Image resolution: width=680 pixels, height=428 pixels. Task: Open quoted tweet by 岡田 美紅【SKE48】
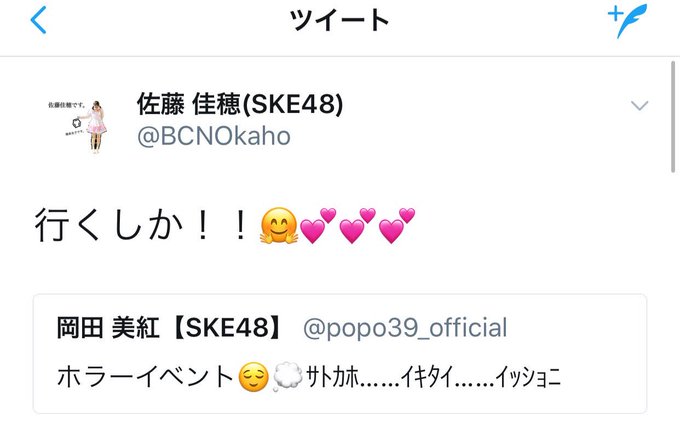(x=340, y=353)
